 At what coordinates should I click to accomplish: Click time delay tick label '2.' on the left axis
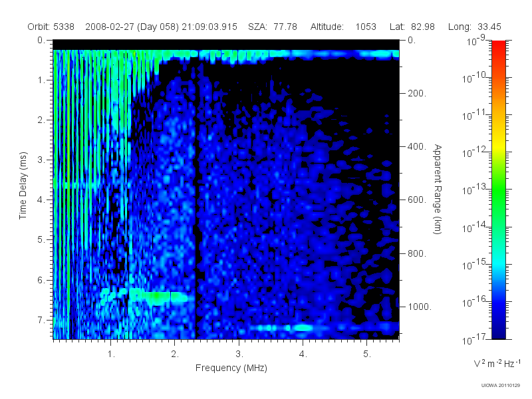[x=41, y=120]
